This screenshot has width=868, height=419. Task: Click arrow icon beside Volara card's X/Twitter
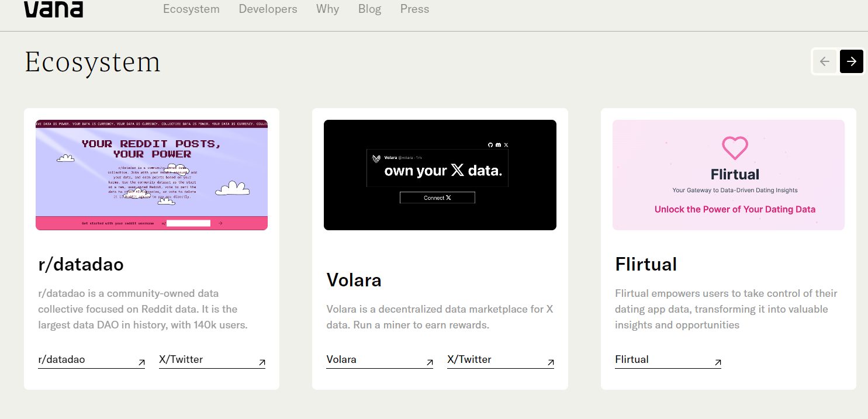pos(550,362)
